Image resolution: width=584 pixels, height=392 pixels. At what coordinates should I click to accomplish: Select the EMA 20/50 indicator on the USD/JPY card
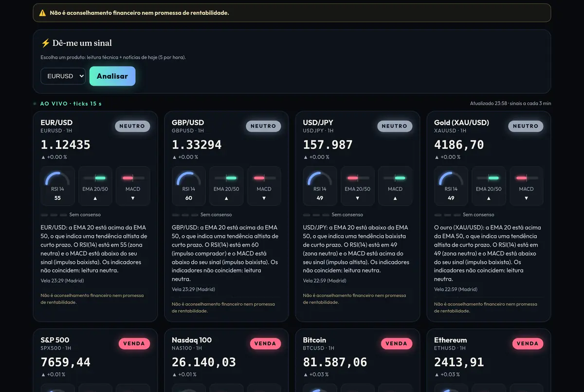(358, 186)
